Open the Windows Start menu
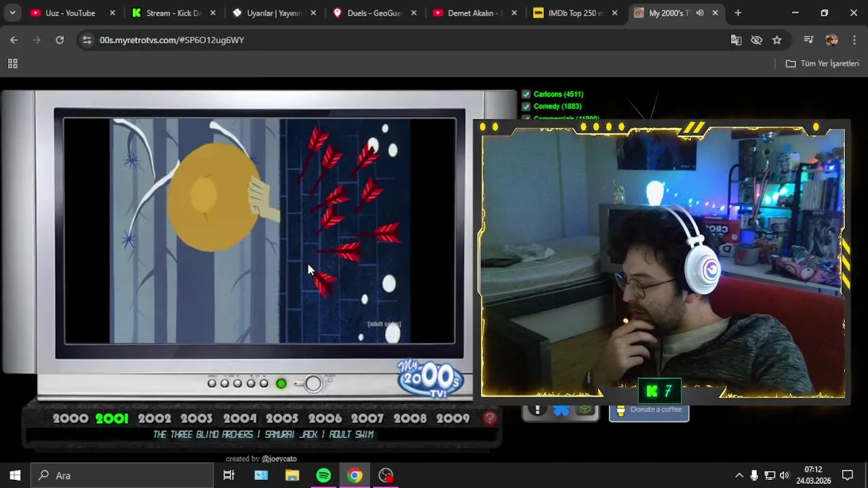Viewport: 868px width, 488px height. pos(15,475)
